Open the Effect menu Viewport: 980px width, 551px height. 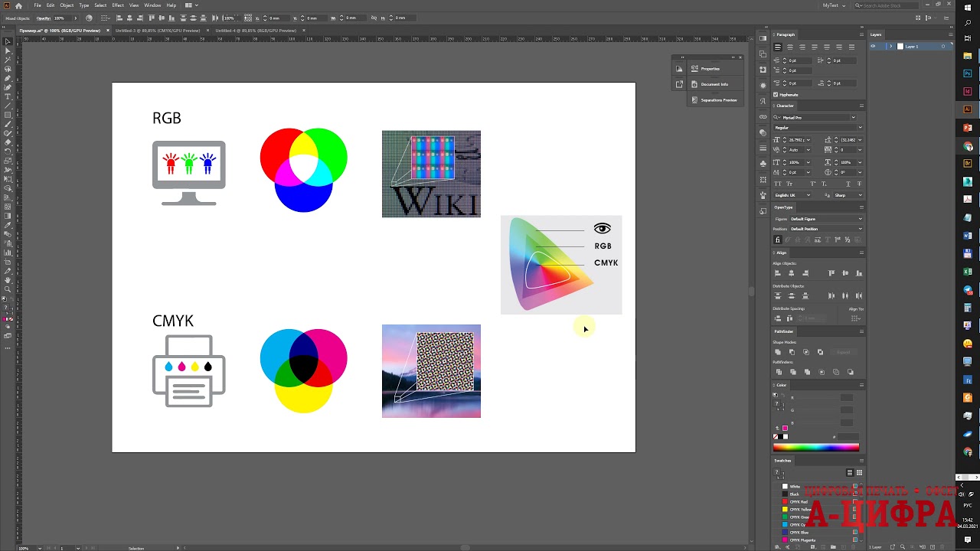pos(118,5)
